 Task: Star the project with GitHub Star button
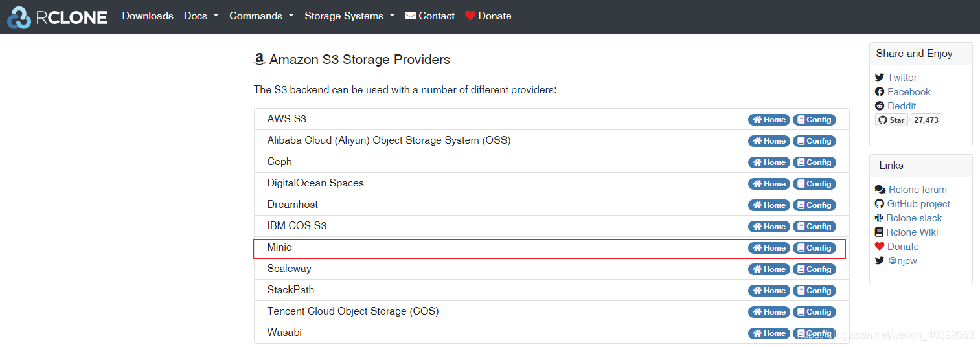coord(891,120)
